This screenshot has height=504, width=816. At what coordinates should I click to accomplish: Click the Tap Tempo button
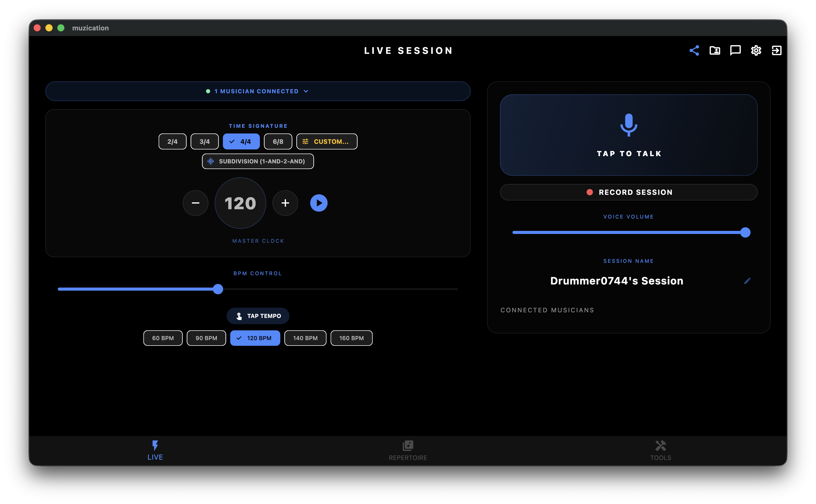258,316
